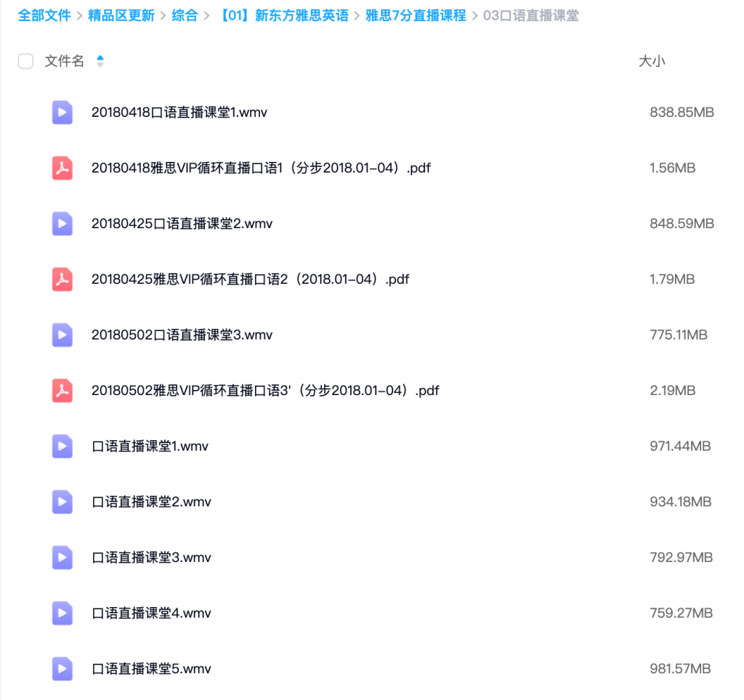Click PDF icon for 20180418雅思VIP循环直播口语1
The height and width of the screenshot is (700, 744).
click(62, 168)
